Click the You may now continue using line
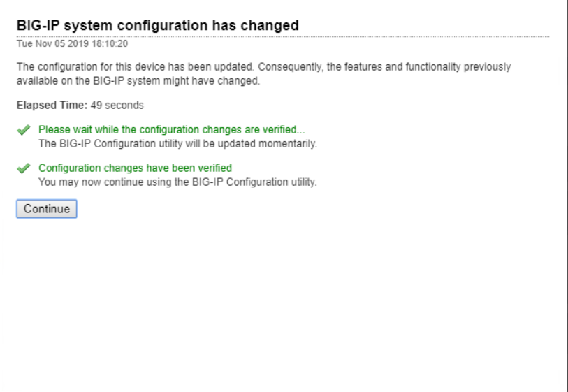Screen dimensions: 568x392 [177, 182]
